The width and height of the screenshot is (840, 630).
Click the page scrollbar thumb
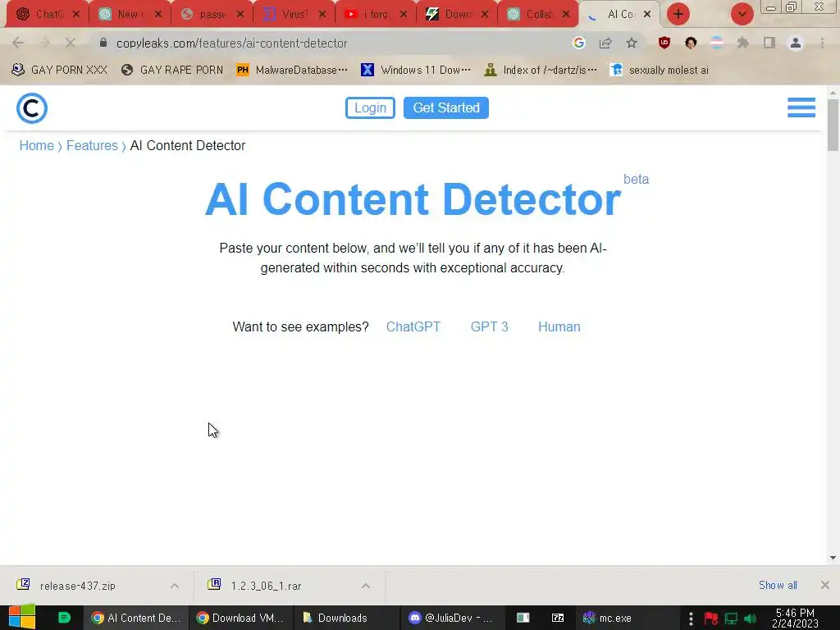(833, 125)
